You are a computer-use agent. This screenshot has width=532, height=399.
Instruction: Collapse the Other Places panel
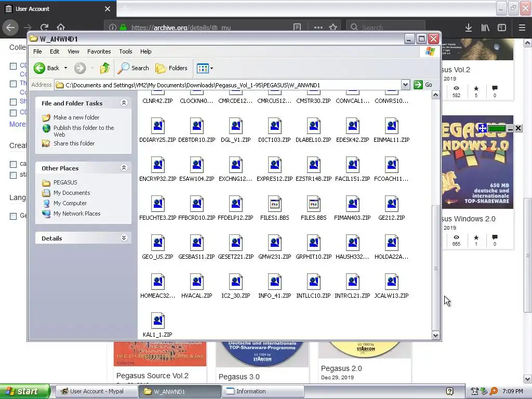click(x=124, y=168)
